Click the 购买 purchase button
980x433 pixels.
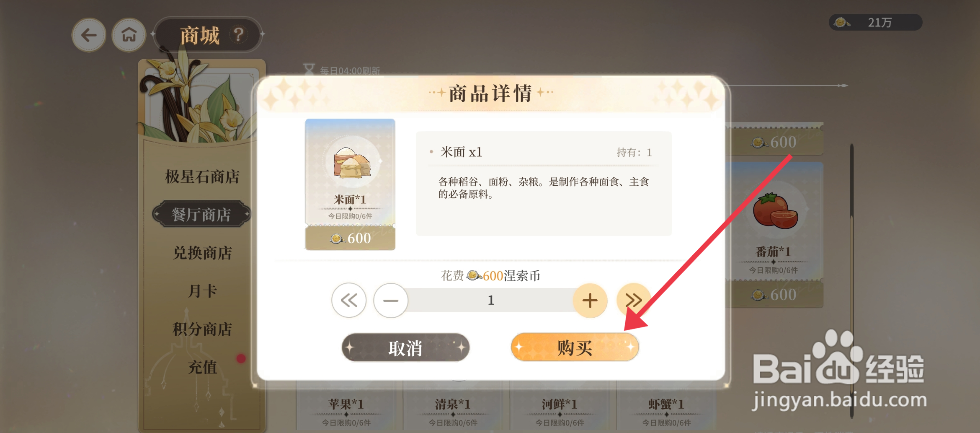point(575,347)
